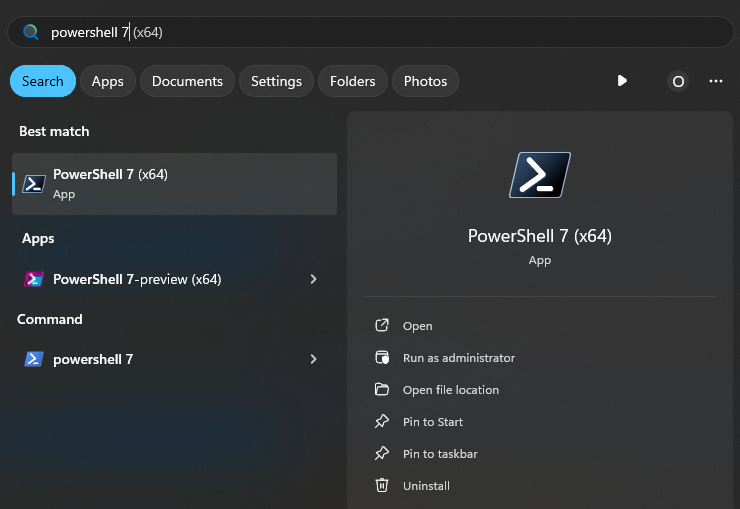Click the search magnifier icon
Screen dimensions: 740x509
[x=31, y=32]
